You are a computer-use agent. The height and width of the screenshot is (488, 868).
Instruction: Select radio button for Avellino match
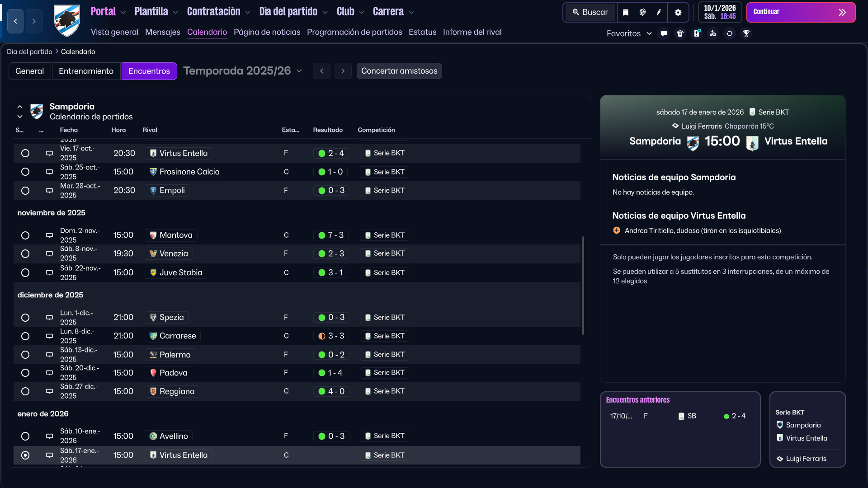25,436
